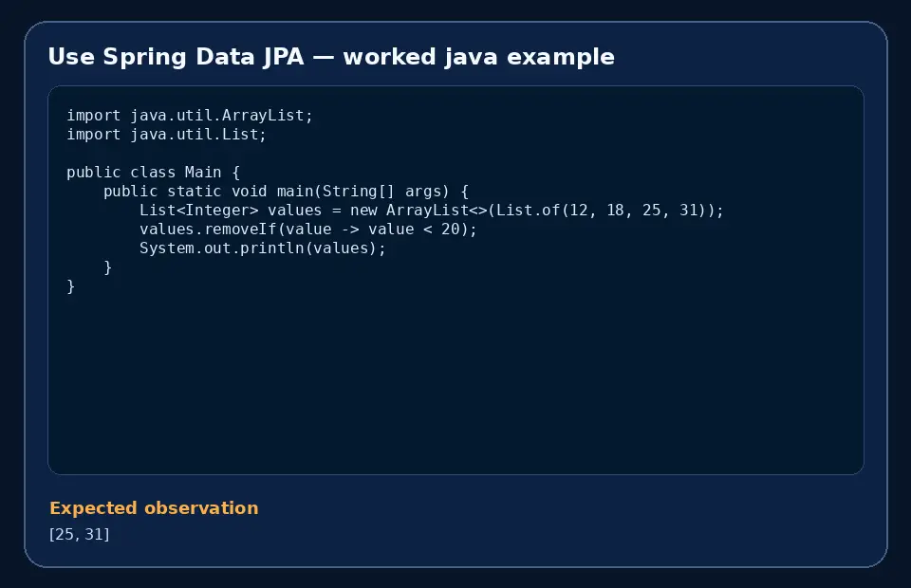Click the 'values.removeIf' line

click(x=307, y=230)
